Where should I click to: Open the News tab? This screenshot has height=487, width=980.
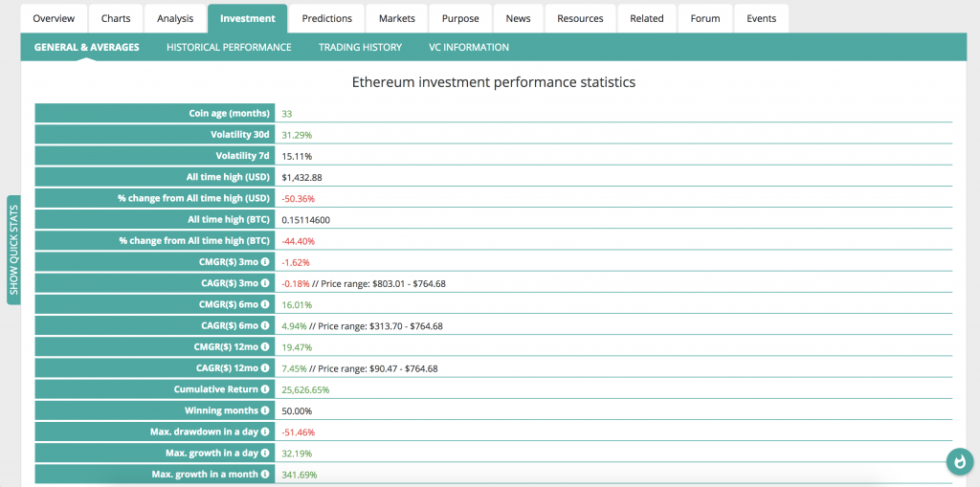(518, 18)
